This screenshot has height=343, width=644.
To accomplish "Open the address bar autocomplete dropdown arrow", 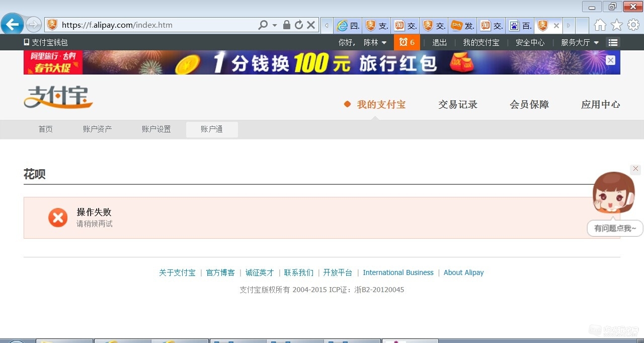I will tap(275, 25).
